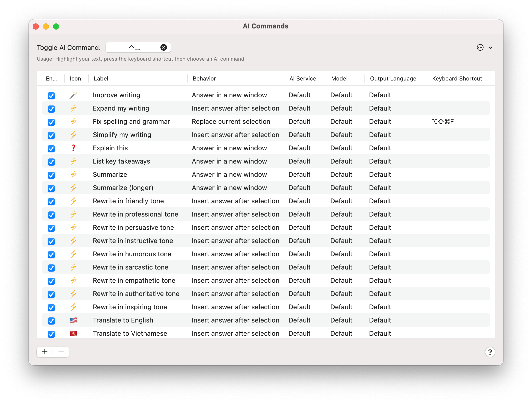Click the more options ellipsis icon

tap(480, 47)
